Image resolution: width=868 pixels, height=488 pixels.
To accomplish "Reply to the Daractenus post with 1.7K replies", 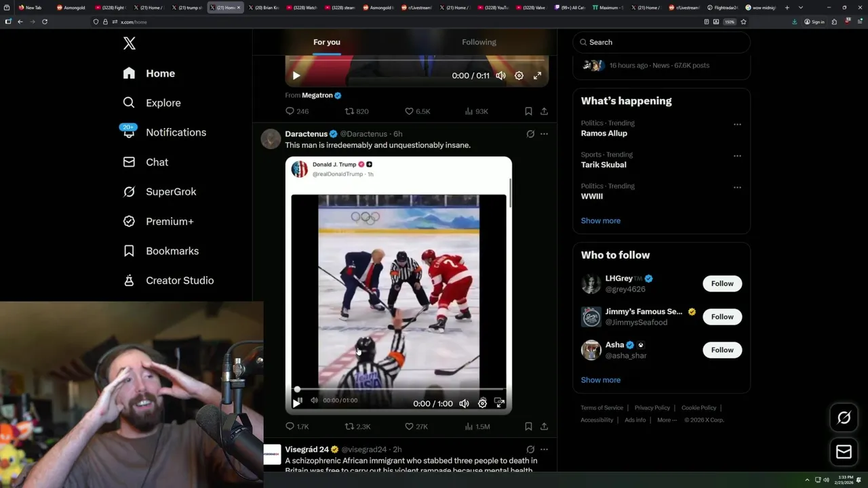I will [297, 426].
